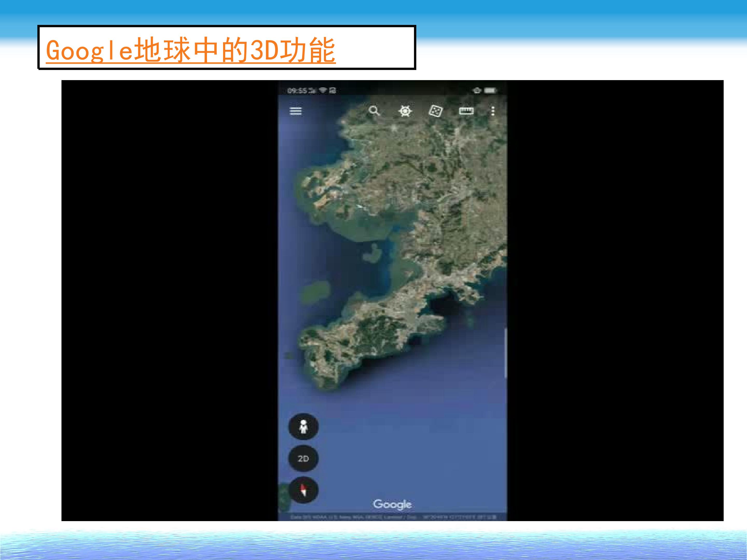Click the eye-shaped icon left of the battery
Viewport: 747px width, 560px height.
pyautogui.click(x=477, y=90)
